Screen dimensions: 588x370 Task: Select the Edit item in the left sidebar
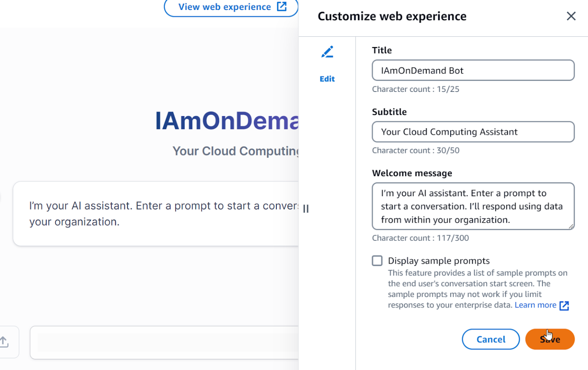[327, 78]
